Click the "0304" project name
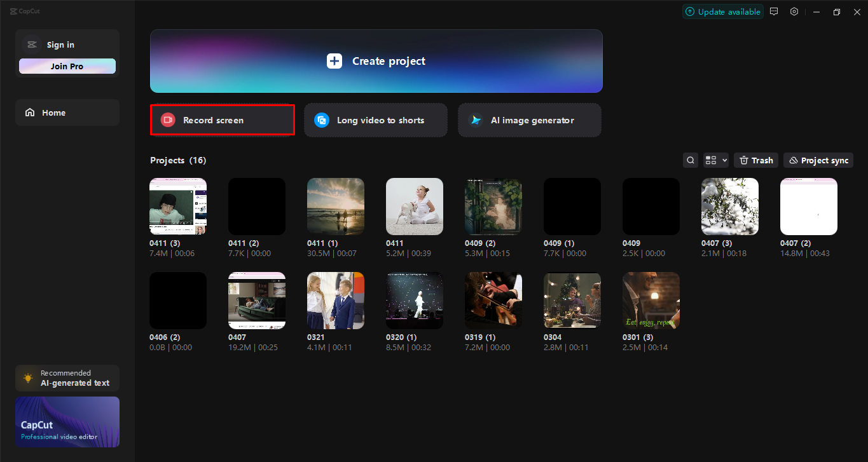Image resolution: width=868 pixels, height=462 pixels. [x=553, y=337]
